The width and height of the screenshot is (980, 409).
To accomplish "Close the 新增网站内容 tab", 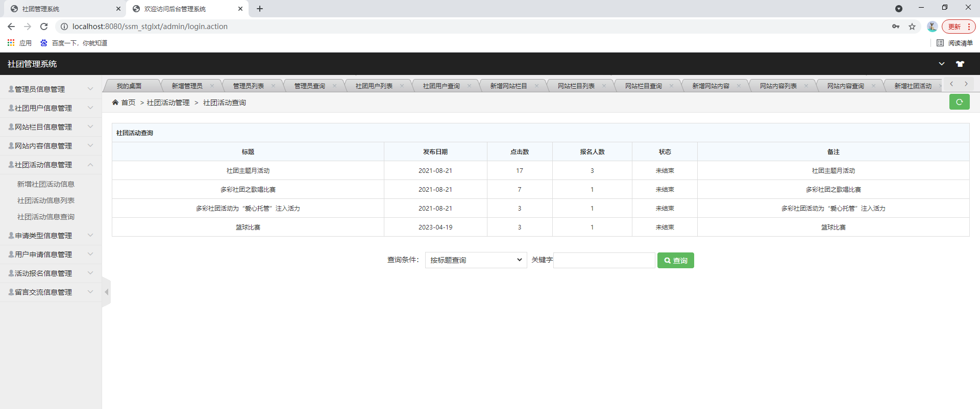I will [x=739, y=86].
